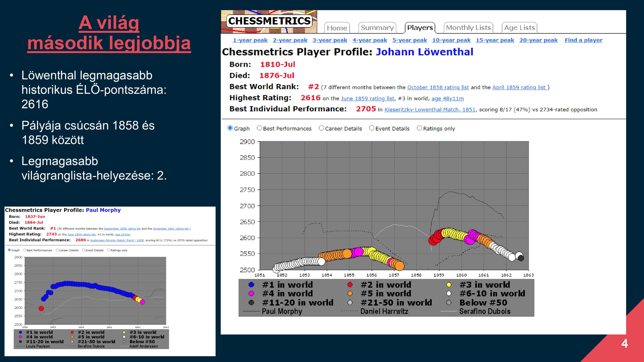Click the Paul Morphy legend label in Löwenthal chart
The height and width of the screenshot is (362, 644).
282,311
